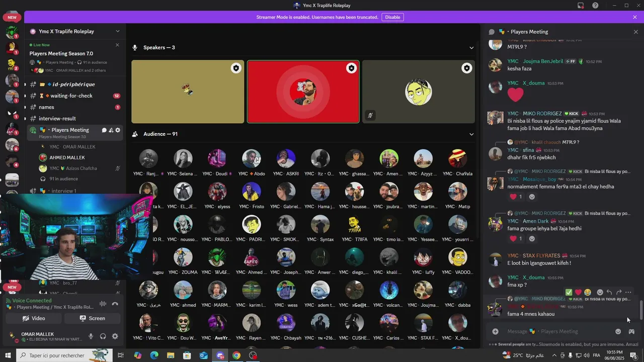The height and width of the screenshot is (362, 644).
Task: Open the waiting-for-check channel
Action: pos(74,96)
